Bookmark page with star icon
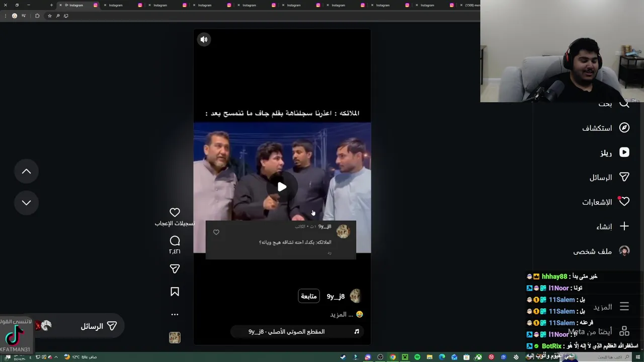Viewport: 644px width, 362px height. (49, 16)
